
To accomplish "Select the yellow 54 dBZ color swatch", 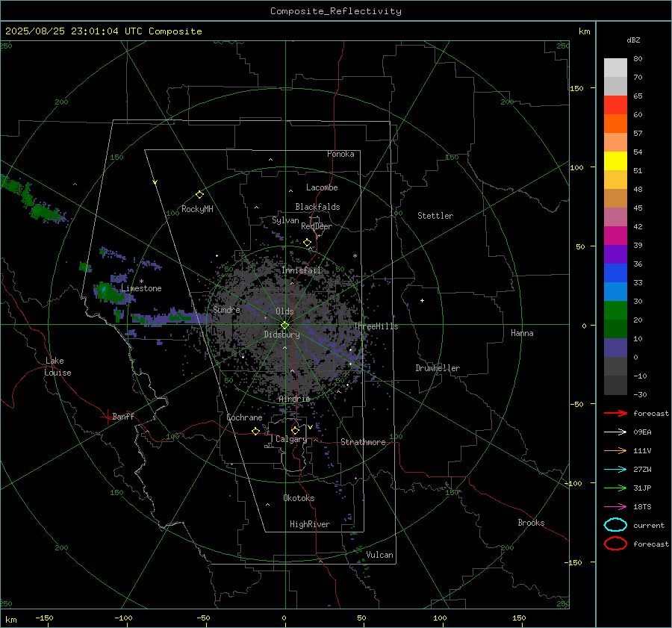I will [615, 161].
